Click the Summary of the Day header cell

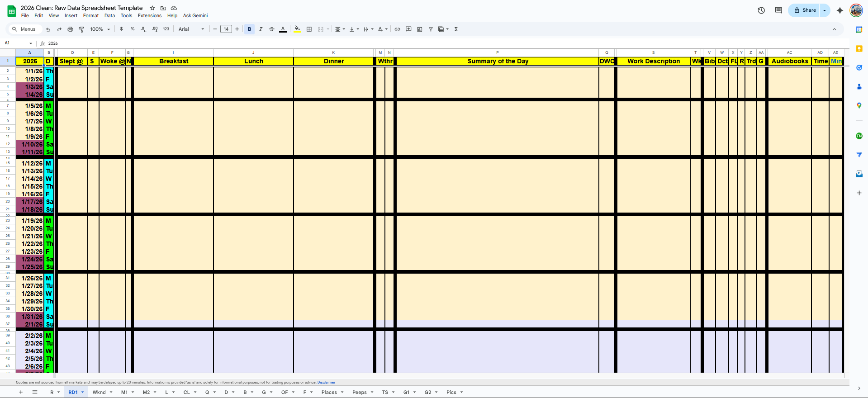498,61
